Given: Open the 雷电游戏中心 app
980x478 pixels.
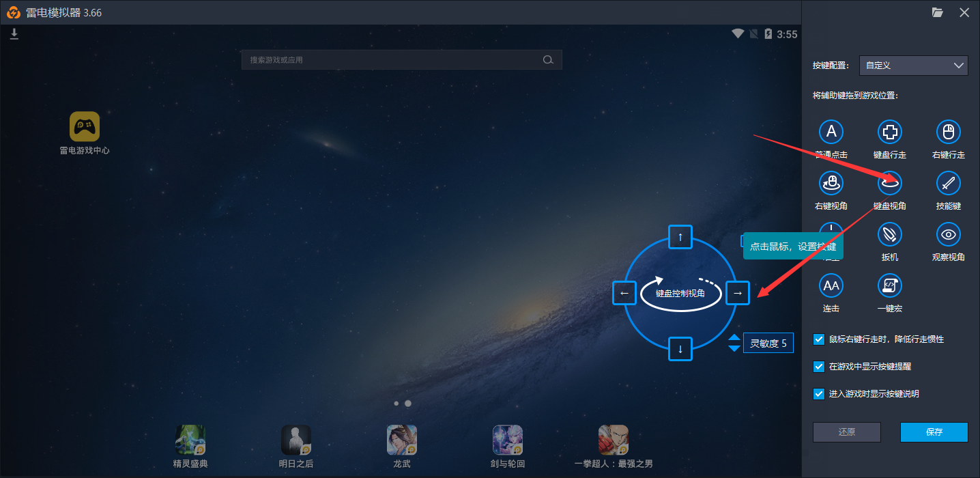Looking at the screenshot, I should point(85,127).
